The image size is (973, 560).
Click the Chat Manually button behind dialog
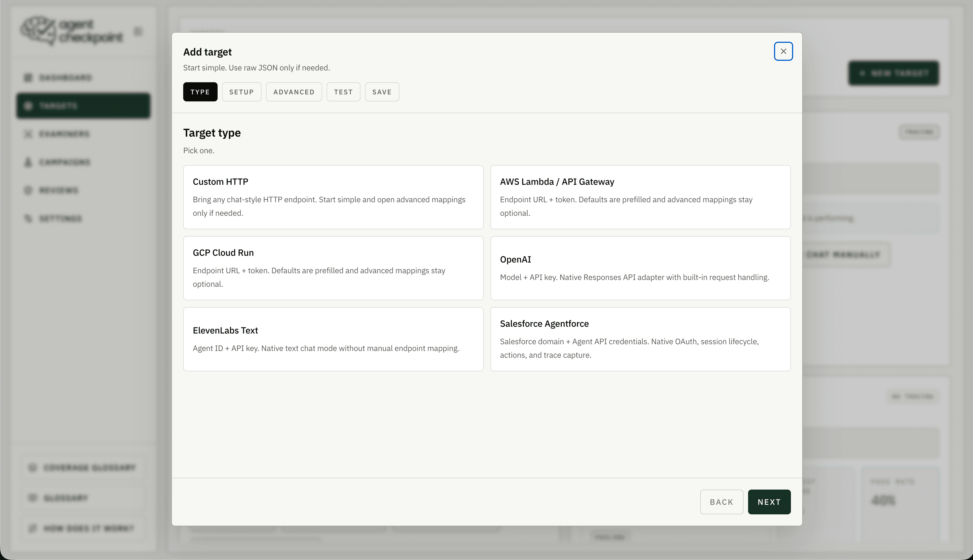(846, 255)
